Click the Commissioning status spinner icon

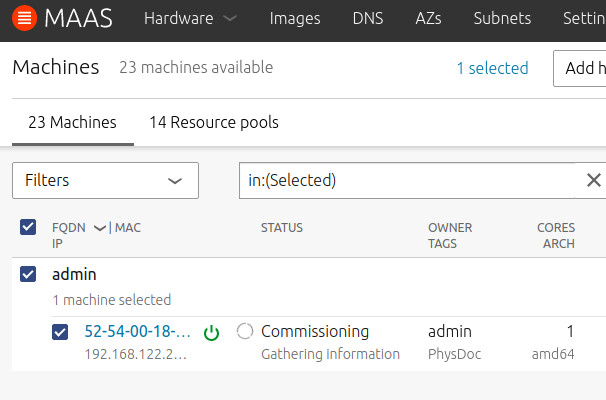click(245, 332)
